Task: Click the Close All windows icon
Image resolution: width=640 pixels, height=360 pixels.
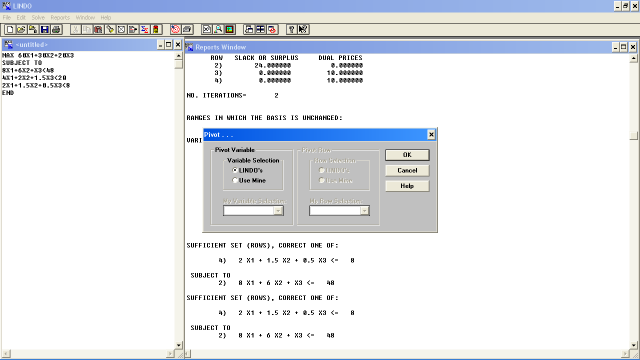Action: coord(272,29)
